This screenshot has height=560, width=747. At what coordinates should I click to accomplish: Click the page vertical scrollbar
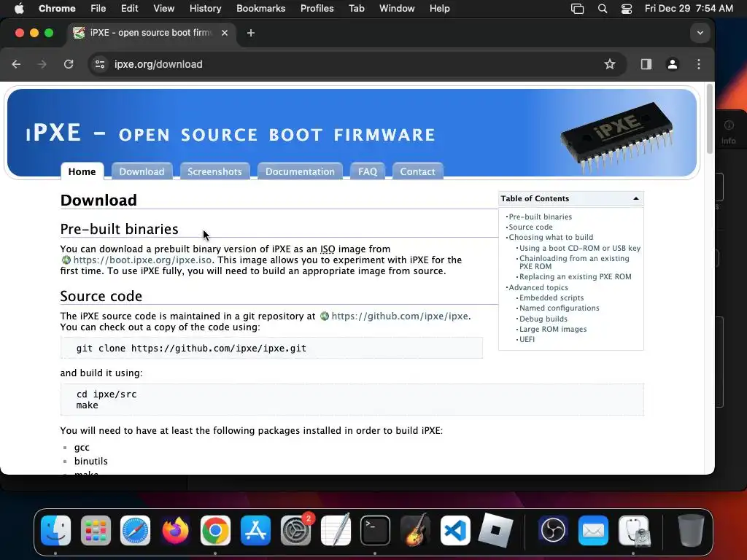[710, 119]
